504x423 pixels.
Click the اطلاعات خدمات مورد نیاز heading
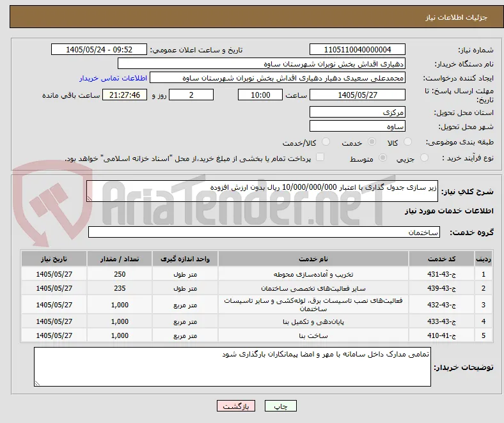tap(449, 211)
